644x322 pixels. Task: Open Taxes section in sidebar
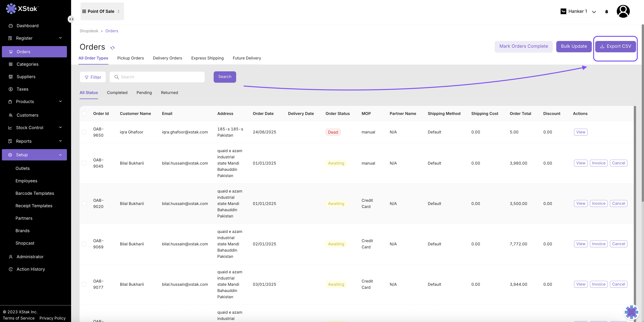coord(22,89)
